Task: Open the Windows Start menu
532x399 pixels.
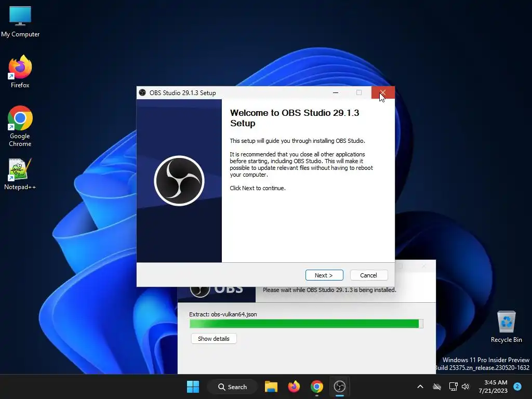Action: pos(193,387)
